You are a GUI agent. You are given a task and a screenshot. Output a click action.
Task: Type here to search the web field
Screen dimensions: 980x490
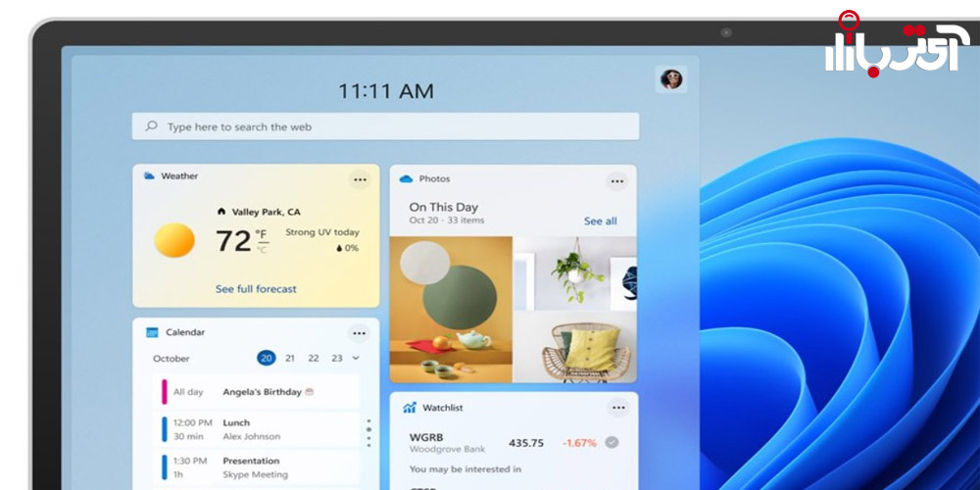click(x=385, y=126)
